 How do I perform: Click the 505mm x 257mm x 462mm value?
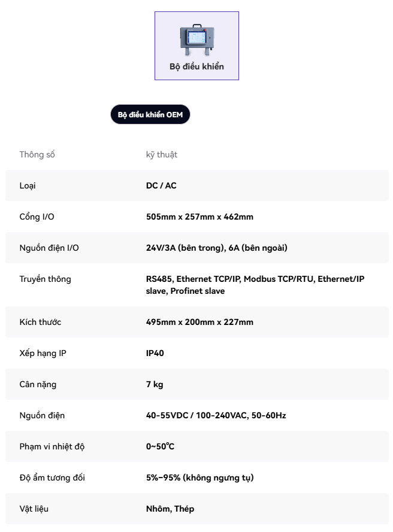(199, 217)
